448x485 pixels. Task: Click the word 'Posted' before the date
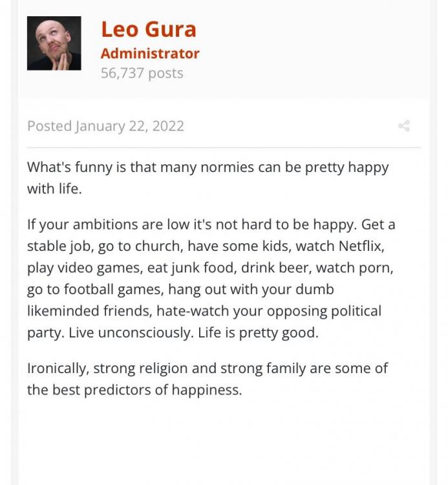coord(50,126)
